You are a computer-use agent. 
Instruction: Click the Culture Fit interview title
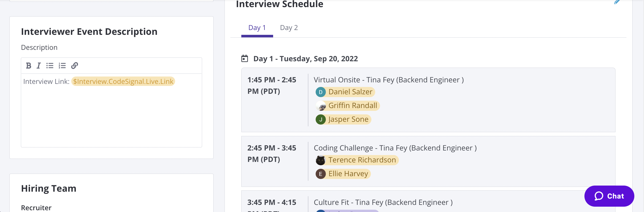tap(383, 202)
